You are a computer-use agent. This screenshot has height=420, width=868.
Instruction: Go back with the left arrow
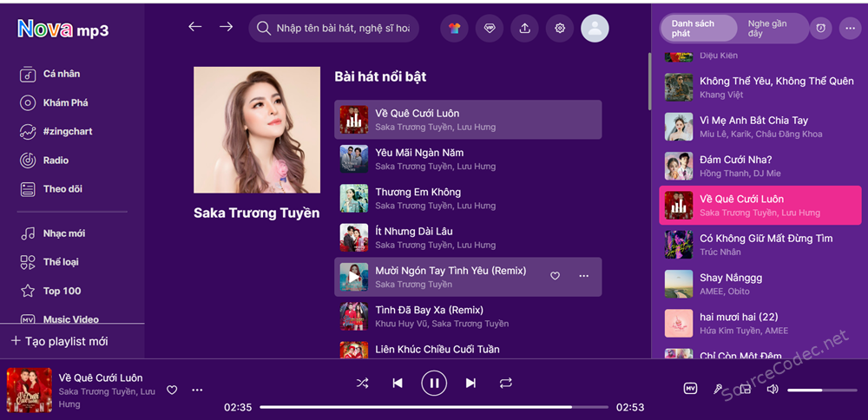click(x=194, y=27)
